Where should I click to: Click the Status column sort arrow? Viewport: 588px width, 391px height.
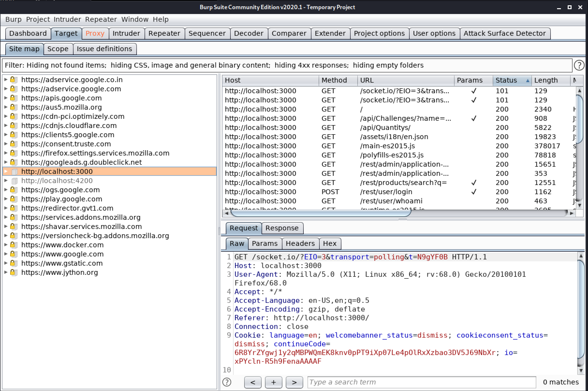(527, 80)
